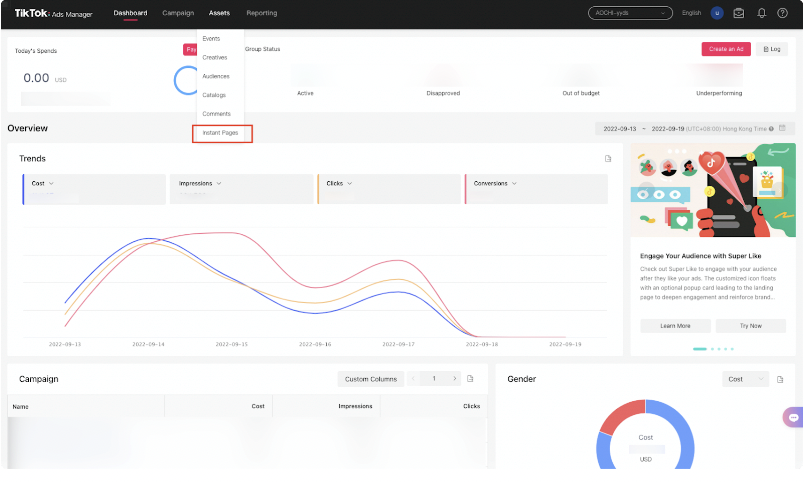Open the briefcase business center icon
Viewport: 804px width, 482px height.
(x=739, y=13)
